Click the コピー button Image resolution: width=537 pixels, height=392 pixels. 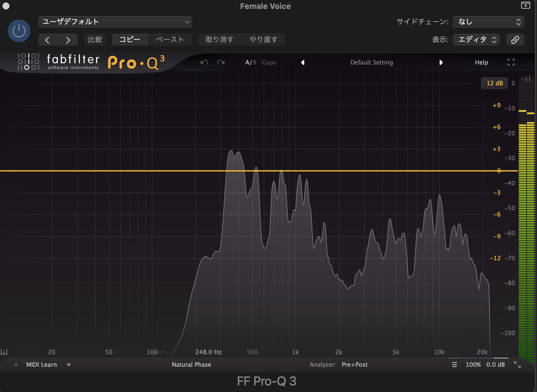click(x=130, y=40)
